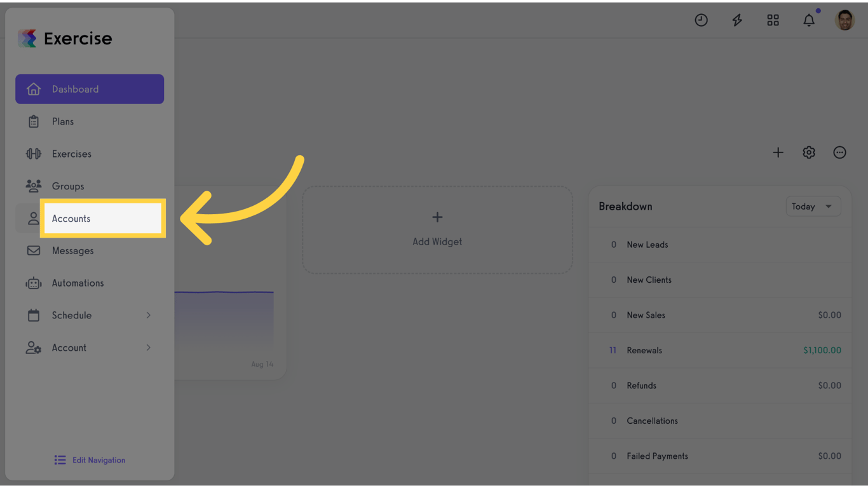Expand the Schedule submenu chevron
868x488 pixels.
(148, 315)
